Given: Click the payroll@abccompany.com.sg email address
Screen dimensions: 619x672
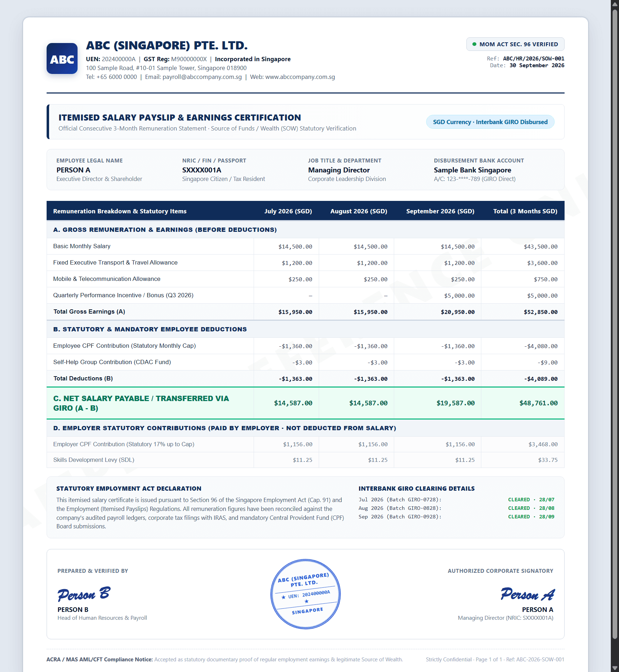Looking at the screenshot, I should click(202, 77).
